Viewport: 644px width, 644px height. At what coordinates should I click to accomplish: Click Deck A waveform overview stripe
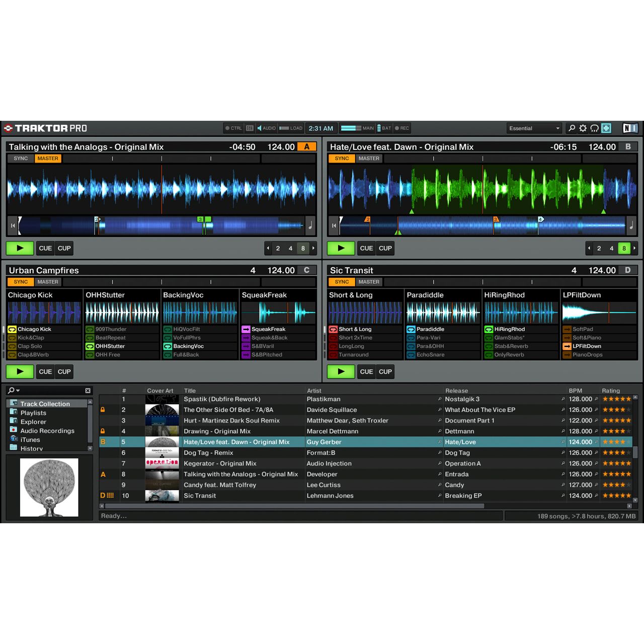(162, 226)
